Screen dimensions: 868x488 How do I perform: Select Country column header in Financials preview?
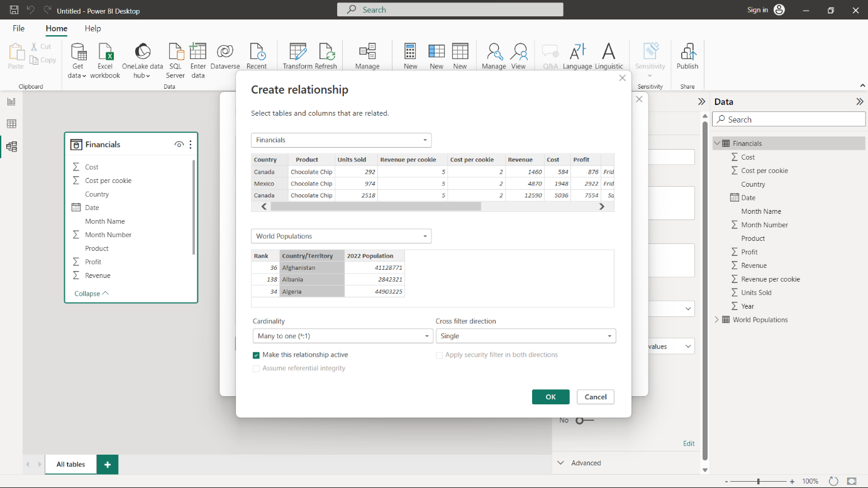(x=269, y=160)
